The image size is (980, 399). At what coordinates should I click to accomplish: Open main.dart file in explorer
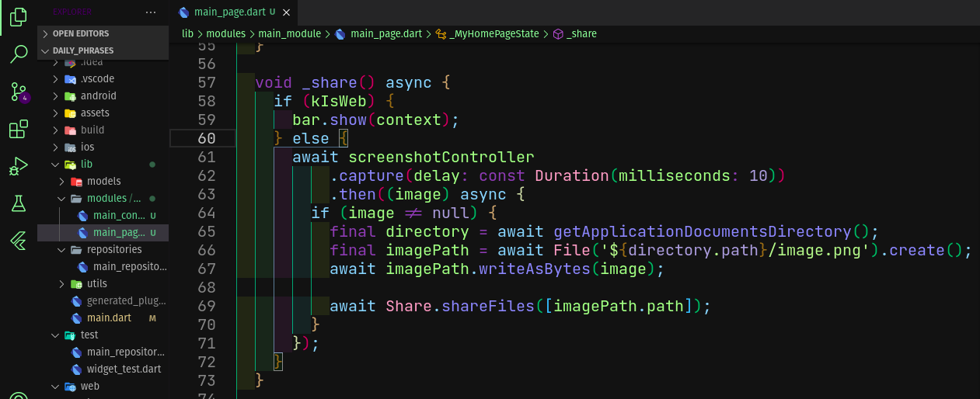[x=103, y=317]
